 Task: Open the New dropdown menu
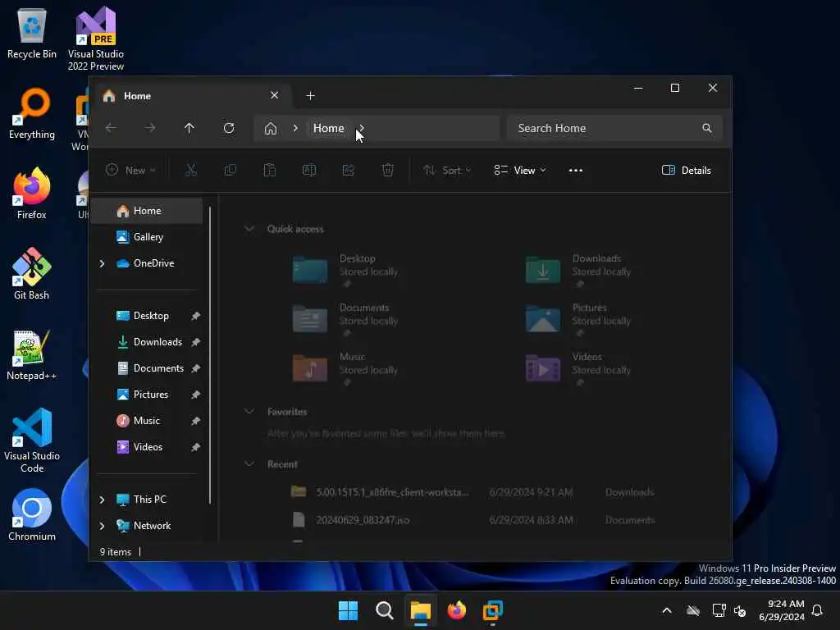tap(130, 171)
